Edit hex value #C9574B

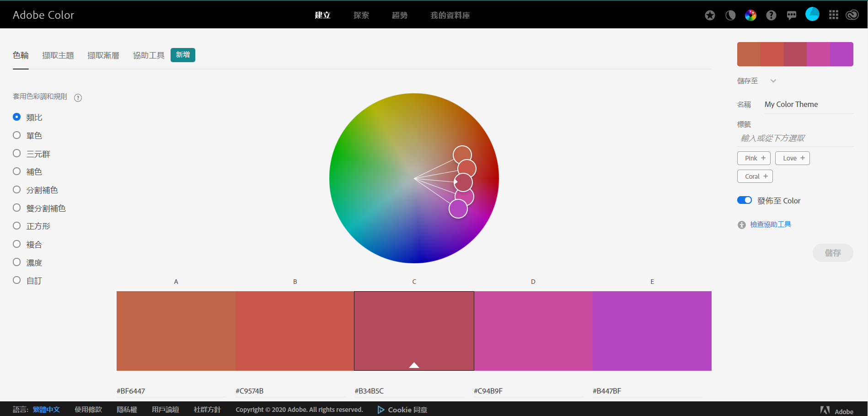(x=290, y=391)
